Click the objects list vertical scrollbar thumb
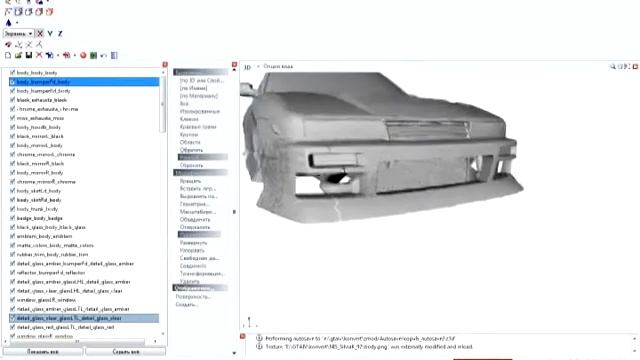The image size is (640, 360). pyautogui.click(x=163, y=104)
